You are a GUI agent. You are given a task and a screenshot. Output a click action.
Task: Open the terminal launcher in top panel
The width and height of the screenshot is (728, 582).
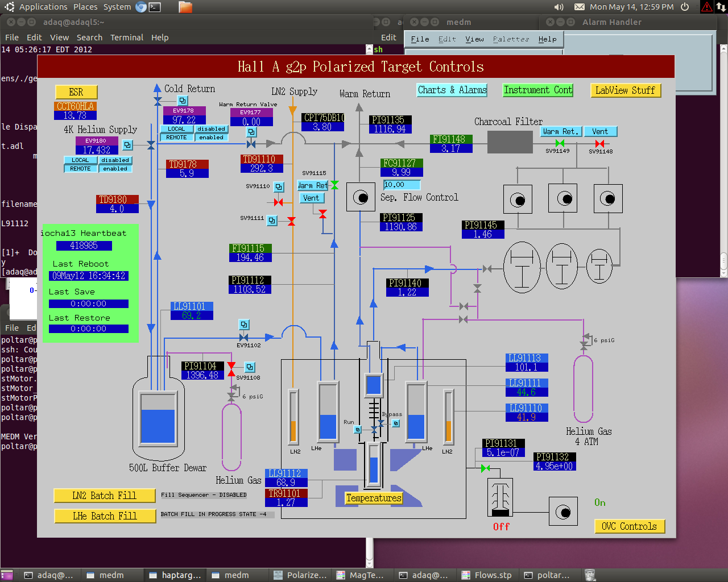pyautogui.click(x=155, y=7)
